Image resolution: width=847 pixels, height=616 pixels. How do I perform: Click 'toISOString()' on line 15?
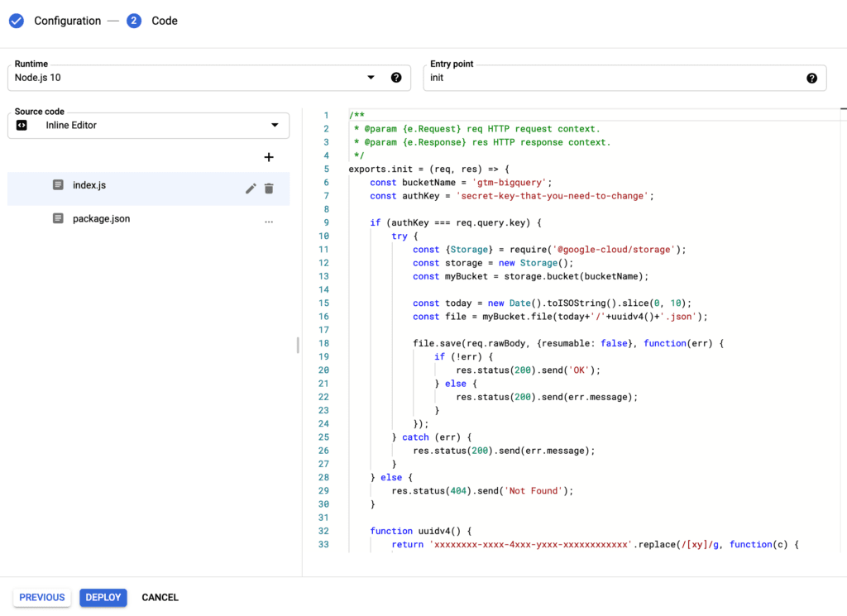(581, 303)
